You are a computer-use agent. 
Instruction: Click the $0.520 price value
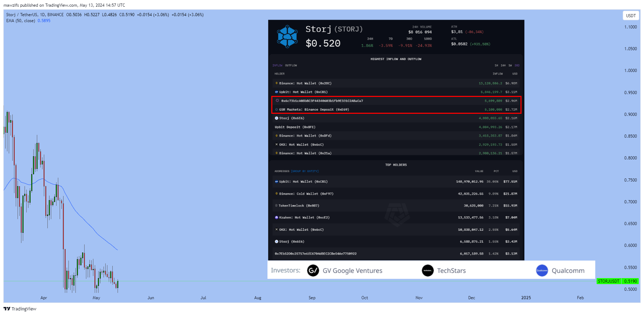[x=323, y=43]
